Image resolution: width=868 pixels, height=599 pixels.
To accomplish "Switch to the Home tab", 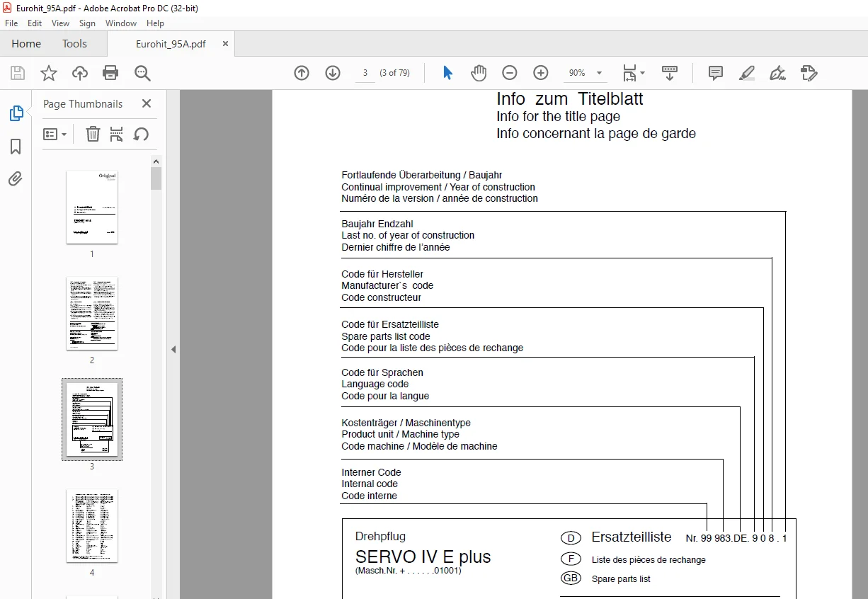I will (x=26, y=43).
